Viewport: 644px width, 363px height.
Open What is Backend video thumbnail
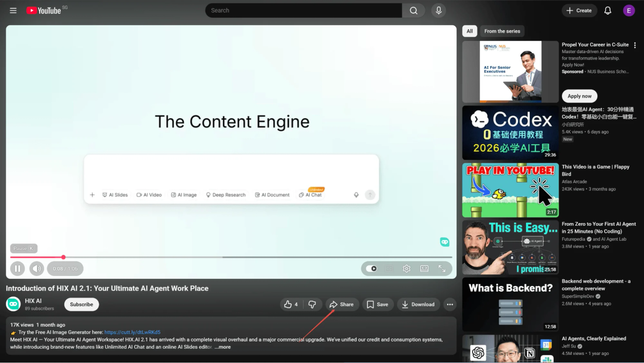point(510,305)
